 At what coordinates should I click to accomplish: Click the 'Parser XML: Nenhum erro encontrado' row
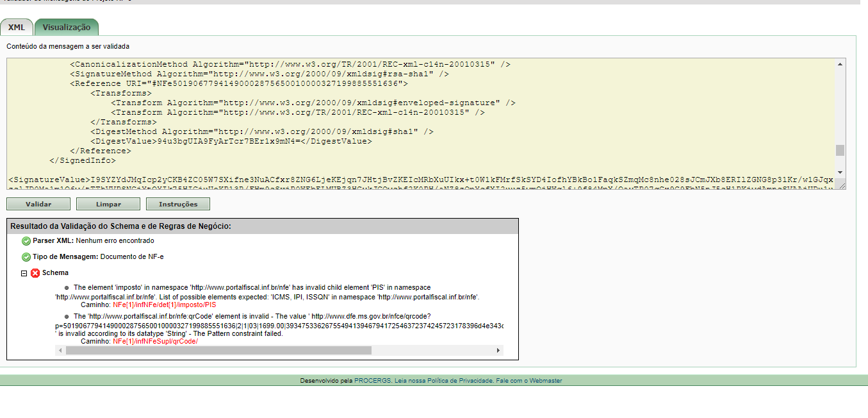point(94,241)
